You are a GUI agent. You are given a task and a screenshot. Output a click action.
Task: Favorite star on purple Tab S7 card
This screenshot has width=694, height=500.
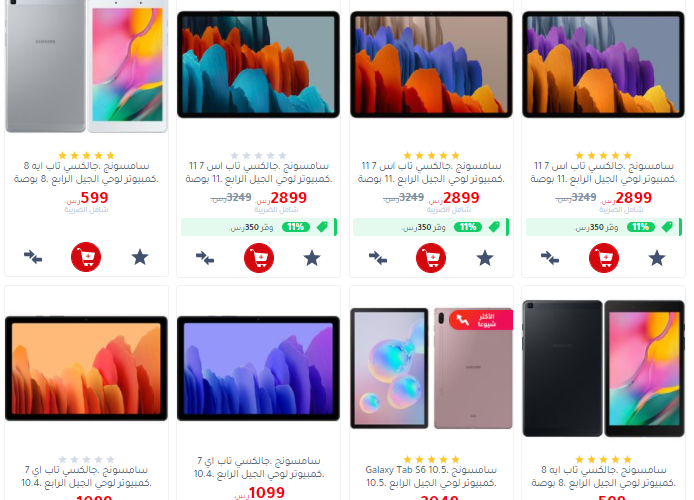657,258
